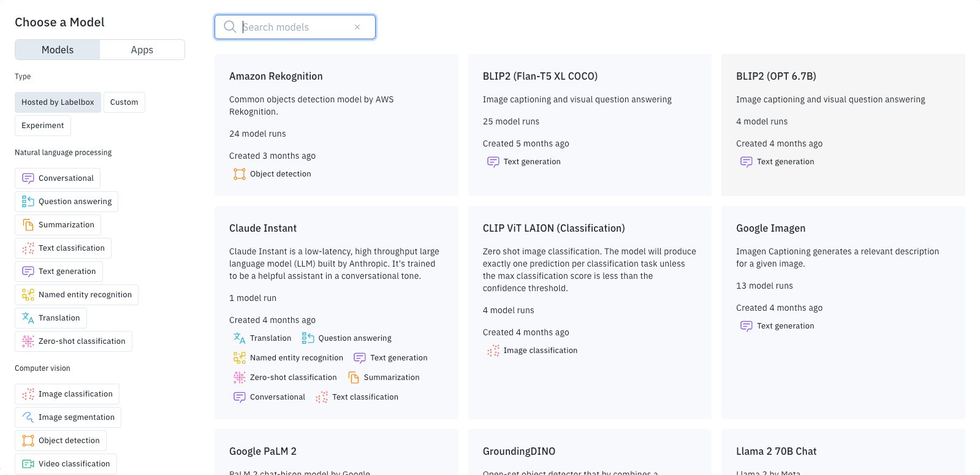The image size is (980, 475).
Task: Click '24 model runs' on Amazon Rekognition
Action: tap(257, 134)
